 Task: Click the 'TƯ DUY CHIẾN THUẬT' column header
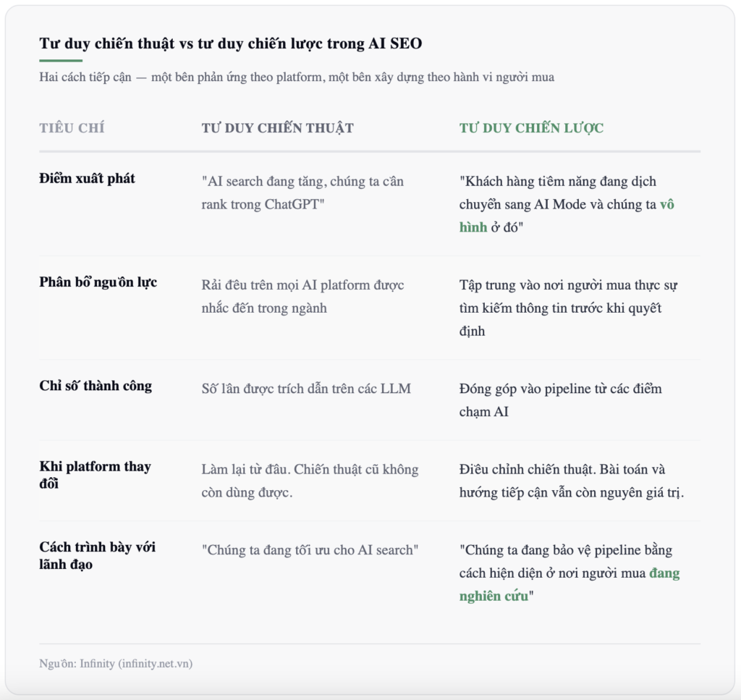click(x=277, y=127)
